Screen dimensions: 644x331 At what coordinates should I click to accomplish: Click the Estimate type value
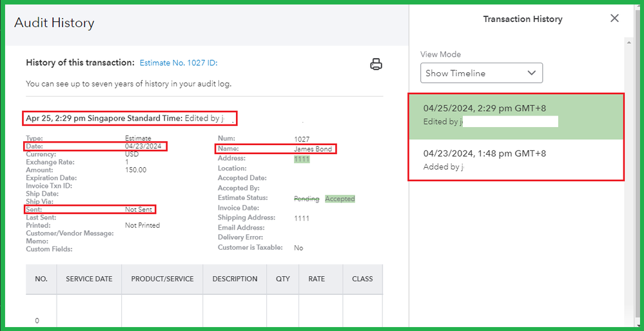click(138, 138)
